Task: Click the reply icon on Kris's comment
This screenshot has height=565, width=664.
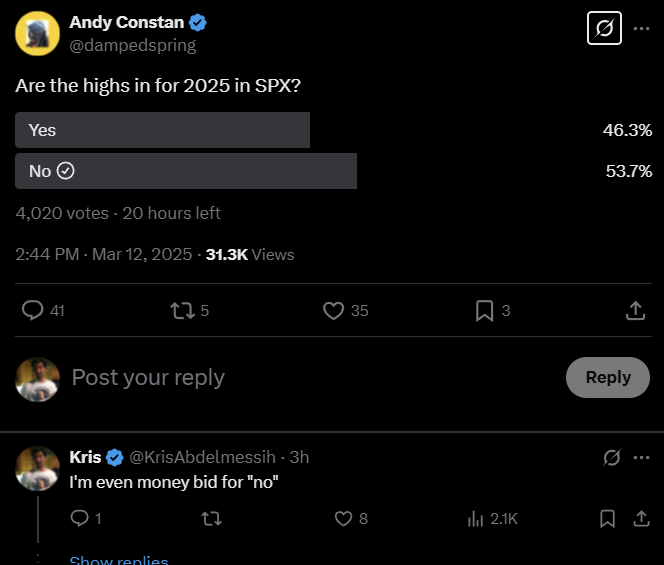Action: click(x=80, y=518)
